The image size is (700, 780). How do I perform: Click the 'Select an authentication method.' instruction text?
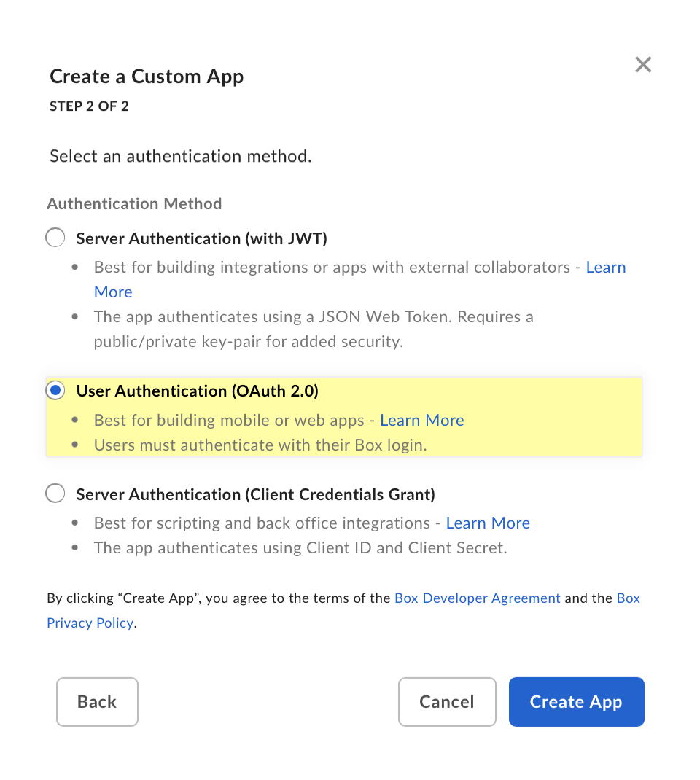click(180, 156)
